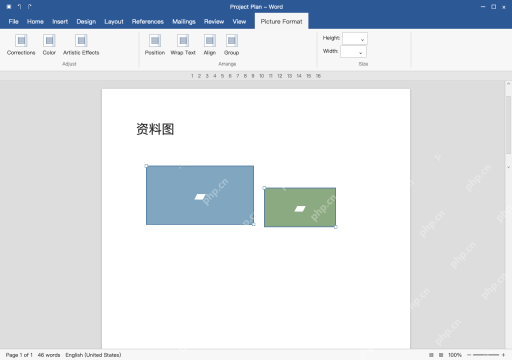
Task: Click English (United States) language
Action: (x=93, y=355)
